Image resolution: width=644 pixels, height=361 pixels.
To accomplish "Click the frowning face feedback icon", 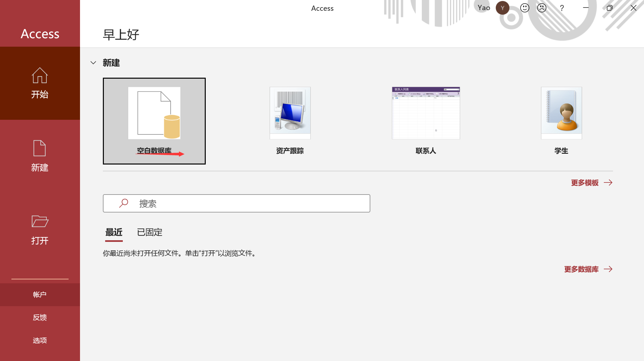I will [541, 8].
